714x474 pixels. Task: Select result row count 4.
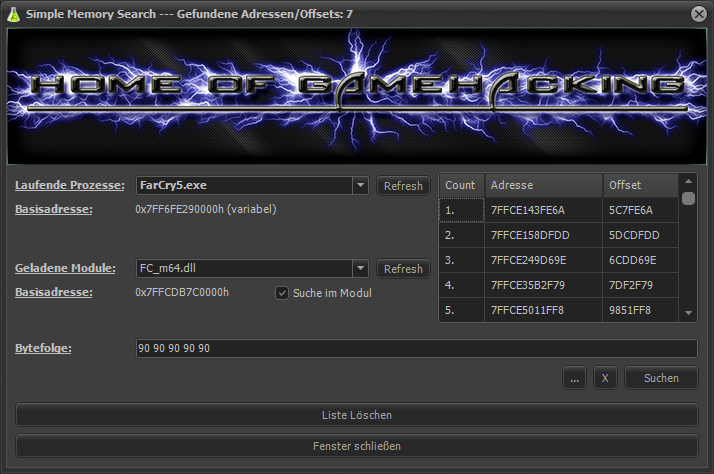point(462,285)
